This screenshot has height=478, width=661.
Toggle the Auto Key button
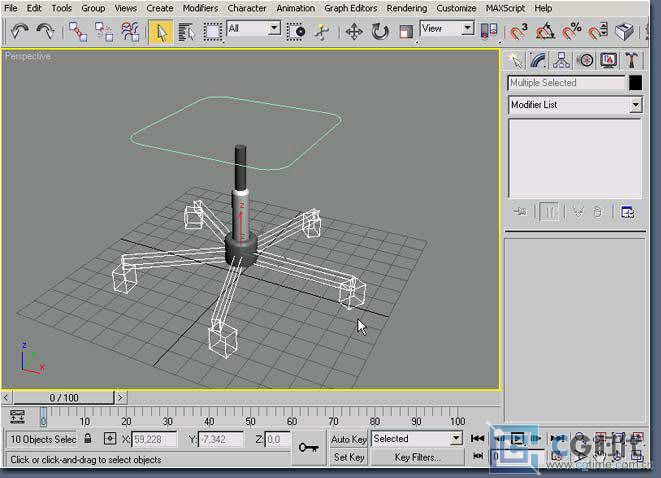coord(349,439)
